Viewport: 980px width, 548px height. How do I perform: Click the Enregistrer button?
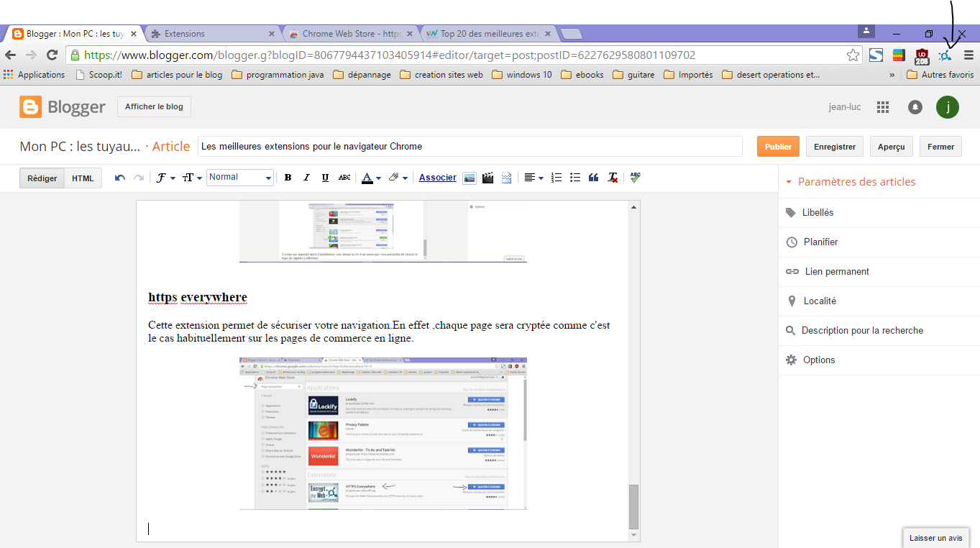[835, 146]
